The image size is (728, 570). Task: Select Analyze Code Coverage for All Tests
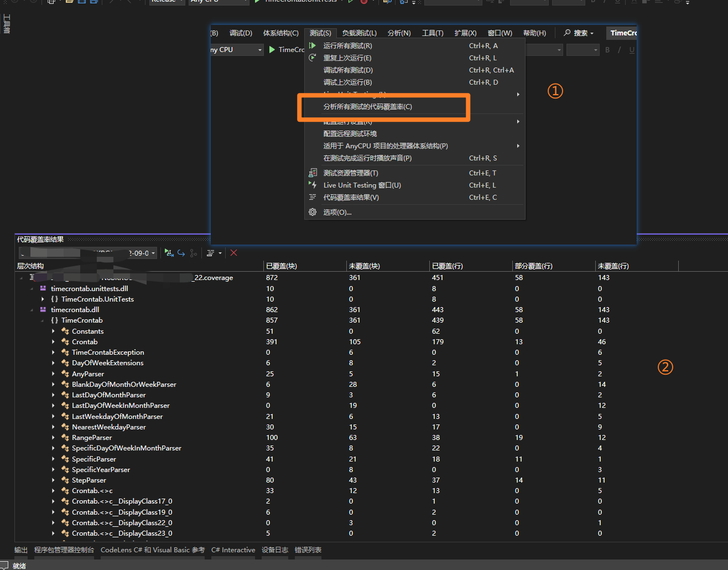pyautogui.click(x=368, y=107)
